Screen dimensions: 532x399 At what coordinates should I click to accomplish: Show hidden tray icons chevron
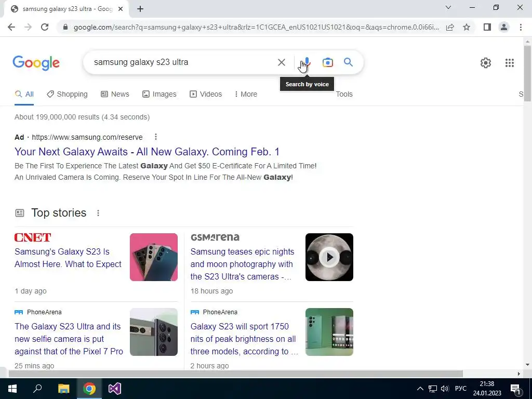click(x=420, y=389)
